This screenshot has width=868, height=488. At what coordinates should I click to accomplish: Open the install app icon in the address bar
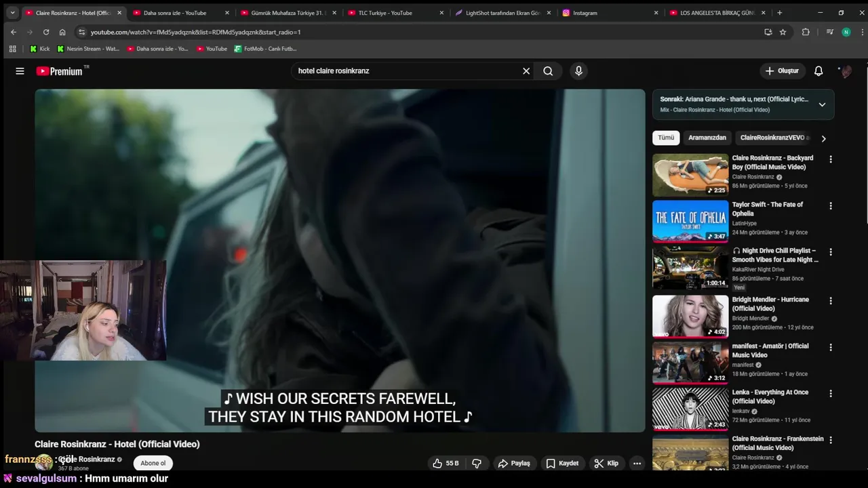[x=768, y=32]
